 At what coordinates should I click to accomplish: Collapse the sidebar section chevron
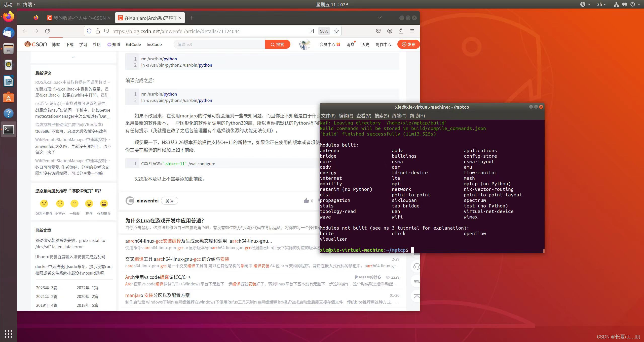point(73,57)
